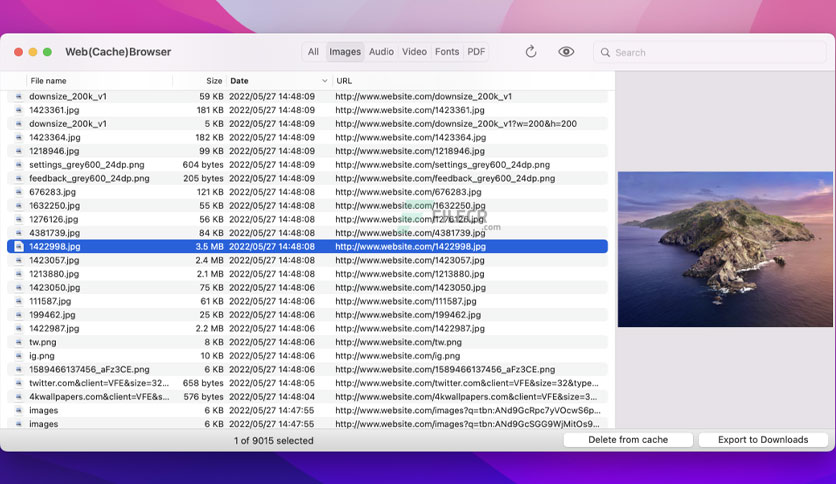
Task: Sort by File name column header
Action: pyautogui.click(x=49, y=81)
